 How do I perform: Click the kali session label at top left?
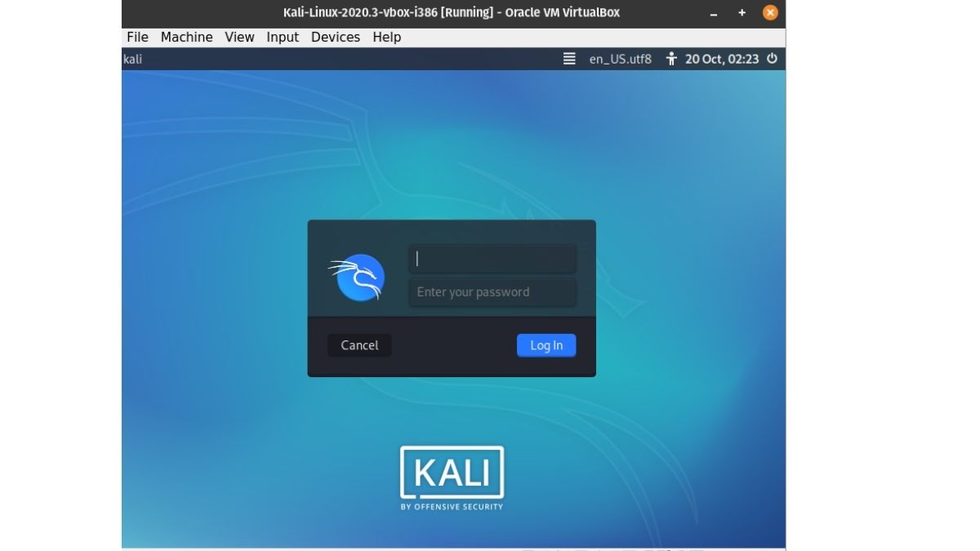131,58
